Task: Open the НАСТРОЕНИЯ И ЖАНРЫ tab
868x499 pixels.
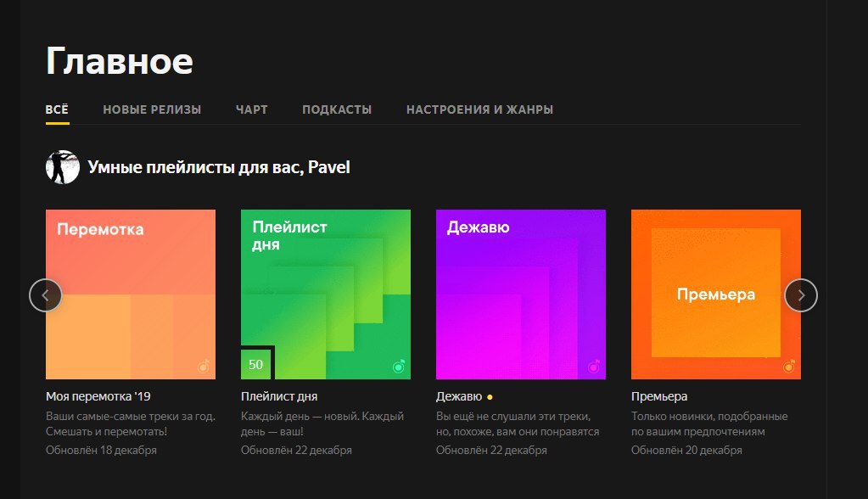Action: pyautogui.click(x=479, y=109)
